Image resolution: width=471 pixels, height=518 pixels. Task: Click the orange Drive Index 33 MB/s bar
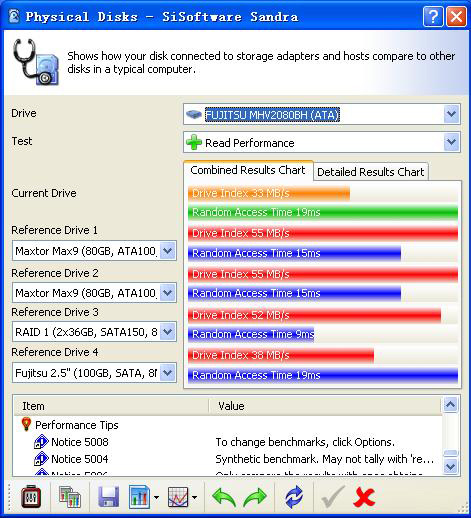[x=269, y=193]
